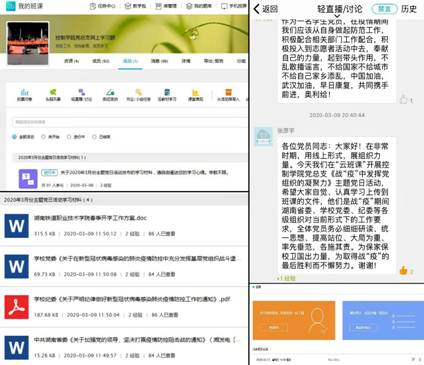Switch to the 消息 class tab
Viewport: 424px width, 365px height.
[x=159, y=61]
